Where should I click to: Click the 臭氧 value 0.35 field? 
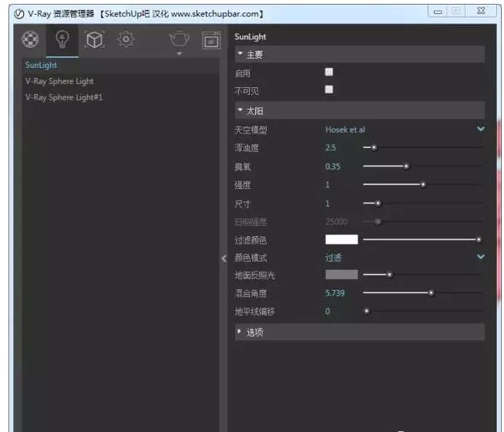coord(332,167)
